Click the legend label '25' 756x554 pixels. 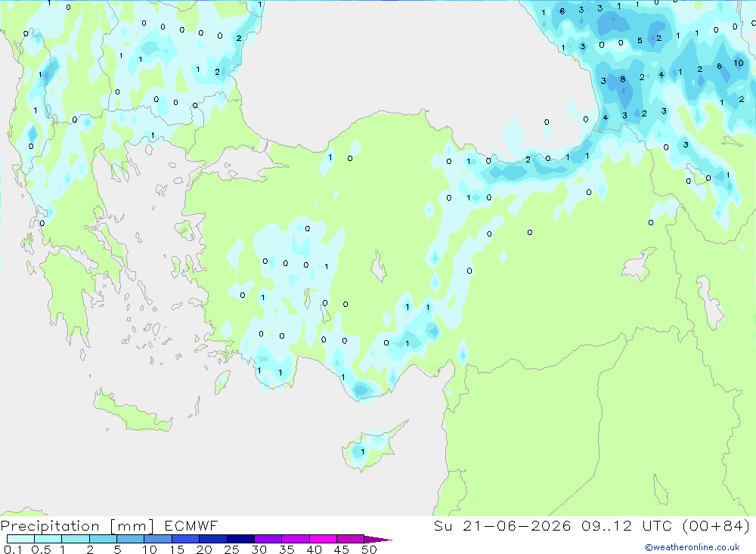pyautogui.click(x=231, y=549)
